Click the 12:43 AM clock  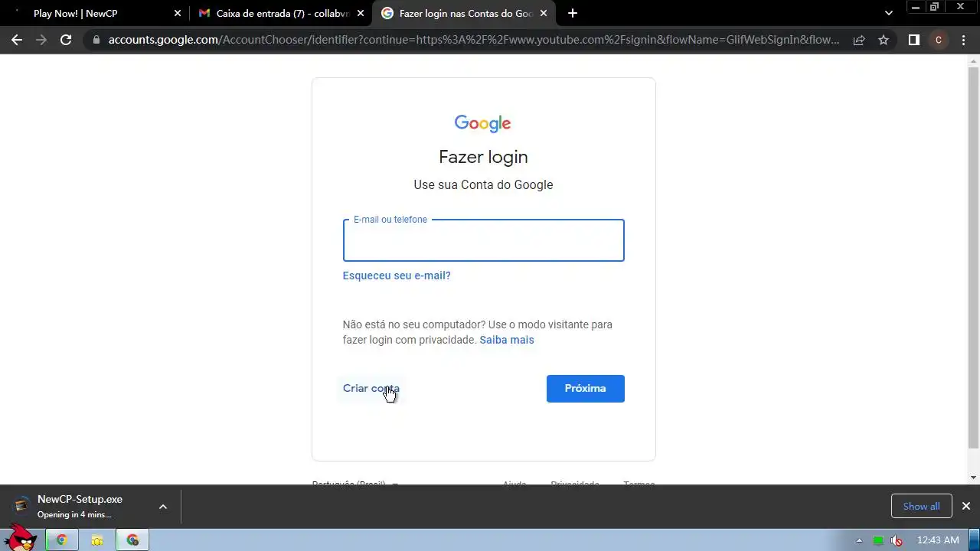click(938, 540)
